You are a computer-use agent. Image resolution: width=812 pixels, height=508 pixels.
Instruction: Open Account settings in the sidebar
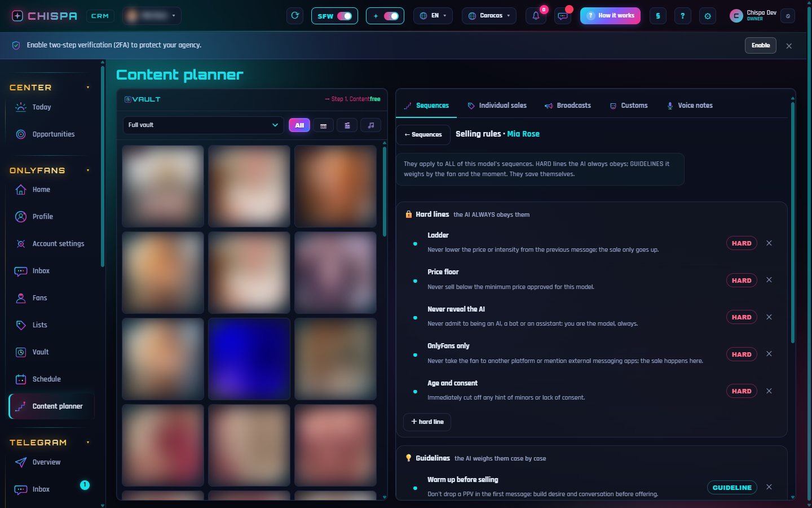(x=51, y=244)
